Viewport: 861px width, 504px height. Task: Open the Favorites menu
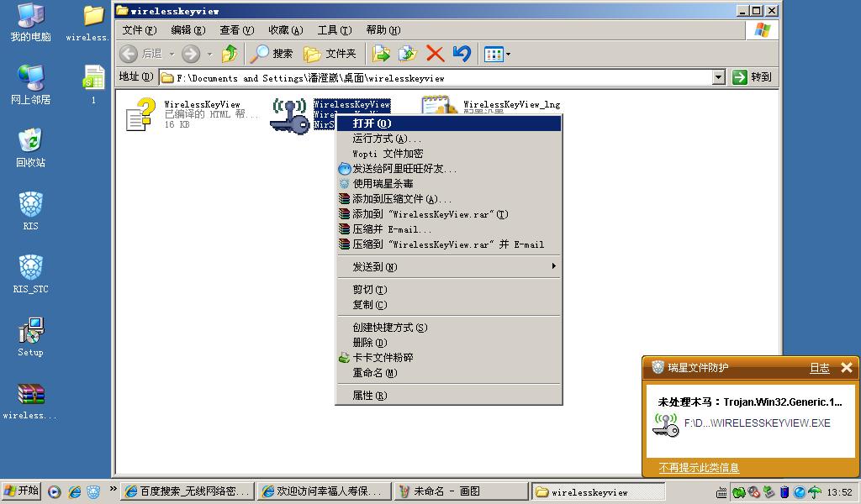[x=286, y=30]
